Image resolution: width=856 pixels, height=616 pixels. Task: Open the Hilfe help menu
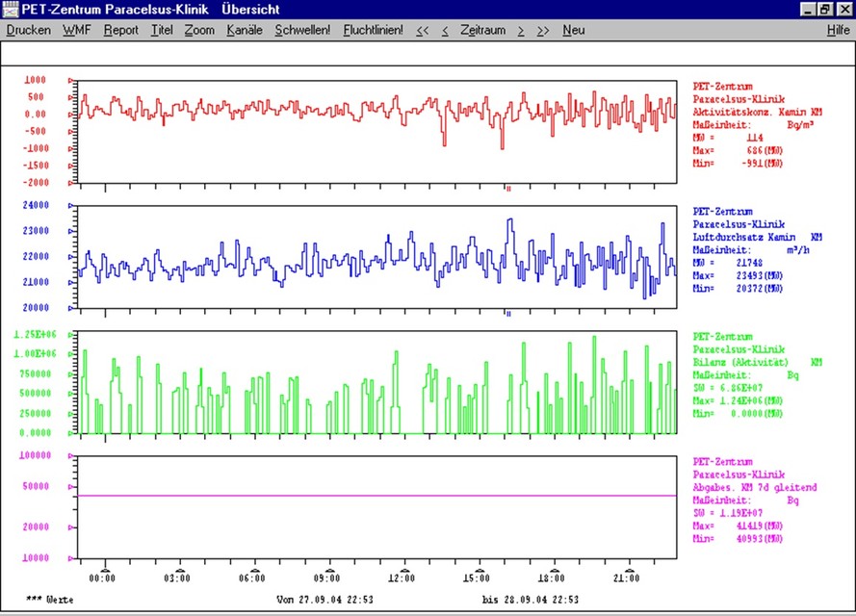tap(838, 30)
